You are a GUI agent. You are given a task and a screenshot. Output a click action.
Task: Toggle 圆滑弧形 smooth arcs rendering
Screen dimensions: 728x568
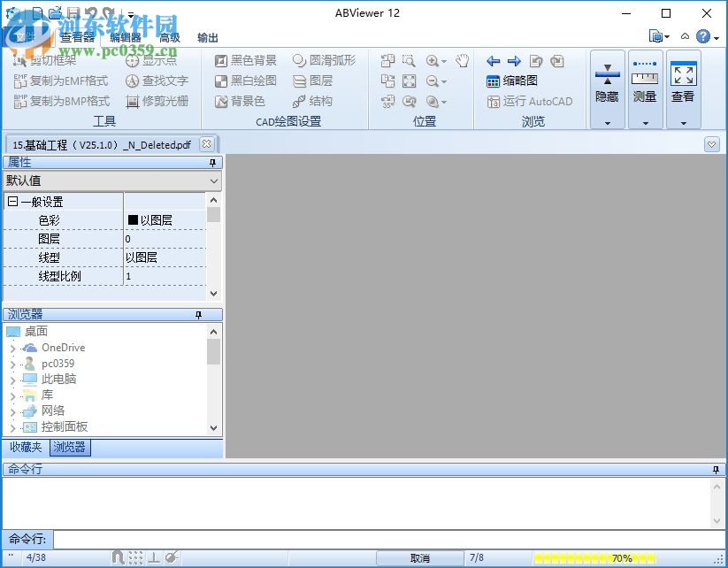click(x=325, y=60)
